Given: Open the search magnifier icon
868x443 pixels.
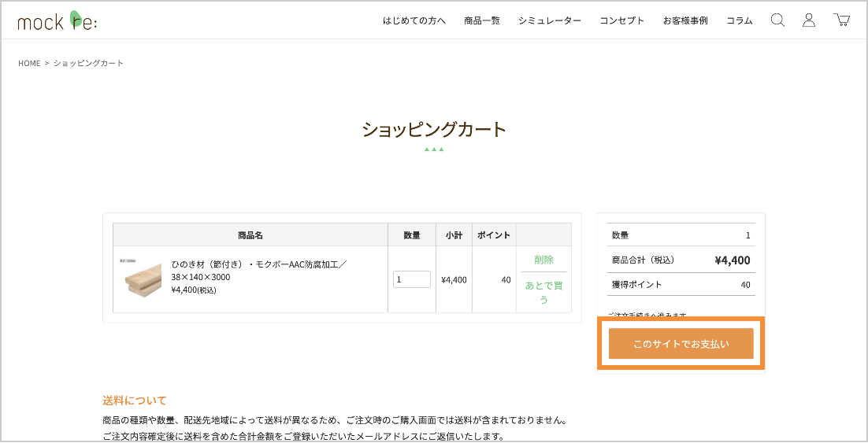Looking at the screenshot, I should click(x=777, y=20).
